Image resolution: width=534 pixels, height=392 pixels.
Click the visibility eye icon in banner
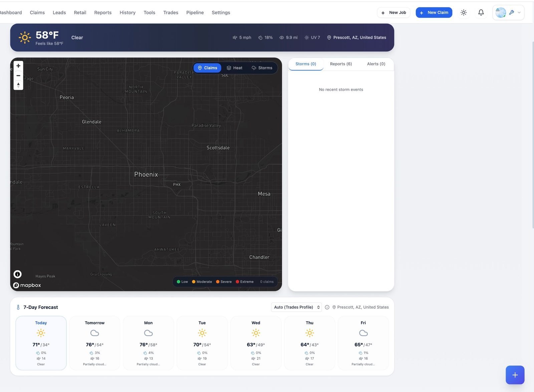point(282,38)
